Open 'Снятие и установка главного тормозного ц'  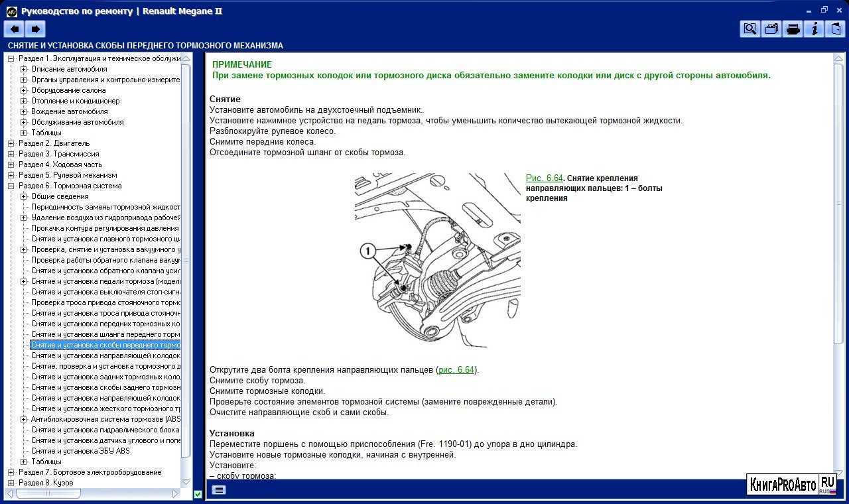105,239
